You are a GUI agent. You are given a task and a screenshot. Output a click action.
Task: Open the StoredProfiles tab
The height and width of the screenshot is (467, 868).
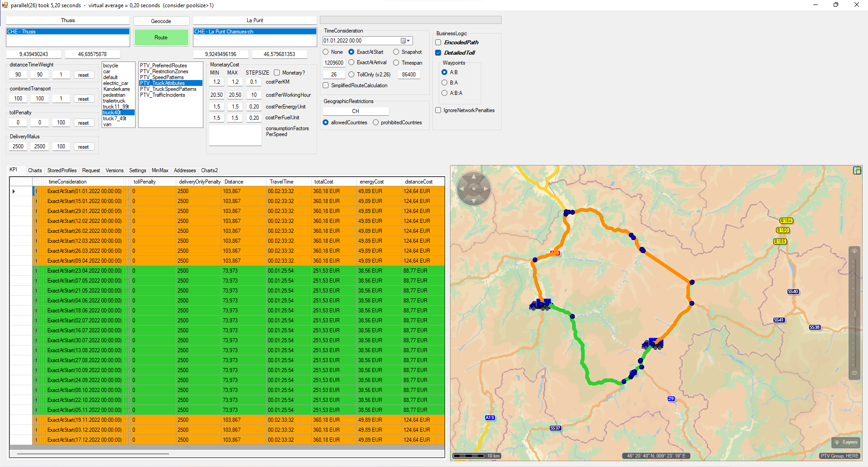pyautogui.click(x=62, y=170)
